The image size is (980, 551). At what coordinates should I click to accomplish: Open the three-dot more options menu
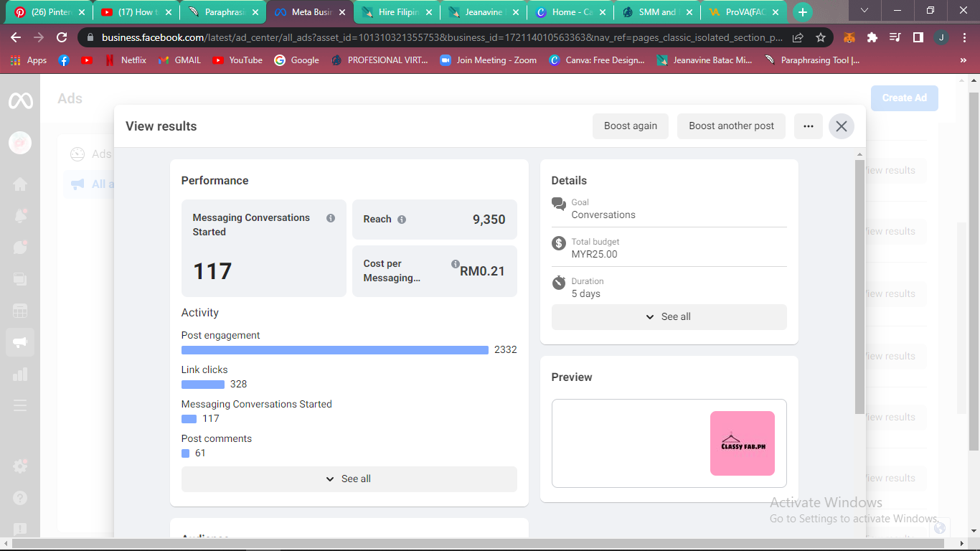click(809, 126)
